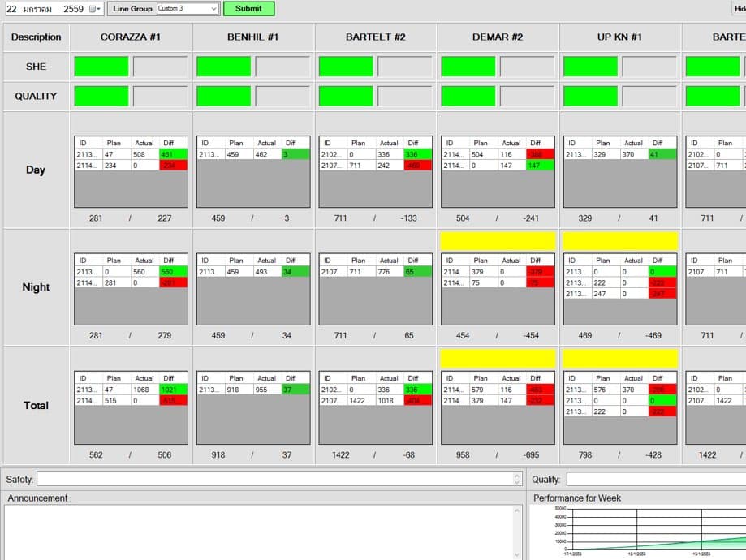Select the DEMAR #2 column header
Viewport: 746px width, 560px height.
point(498,37)
